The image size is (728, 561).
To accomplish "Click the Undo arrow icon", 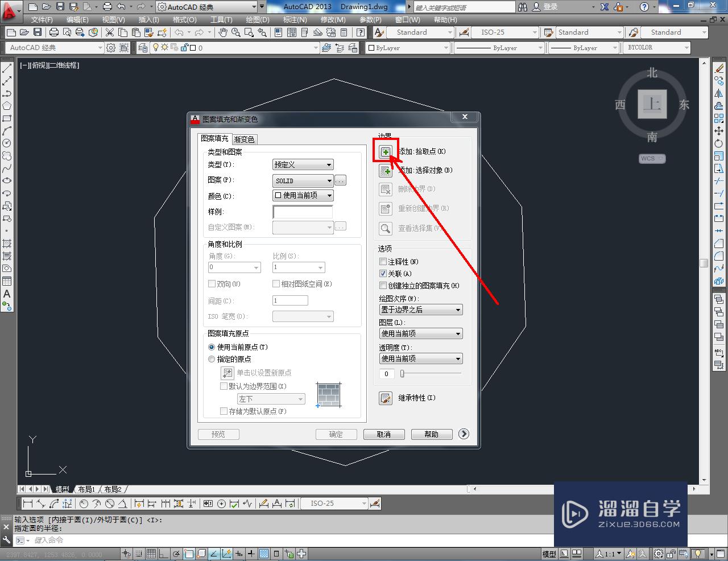I will (x=180, y=32).
